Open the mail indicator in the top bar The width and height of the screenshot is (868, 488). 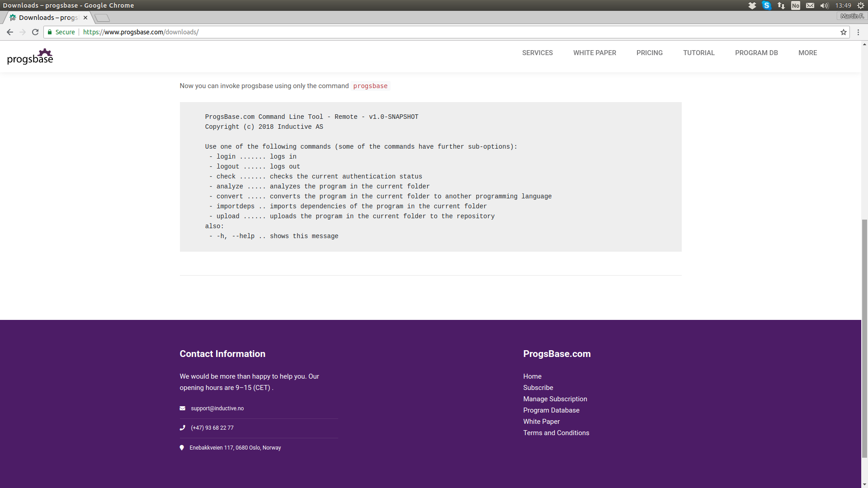(x=810, y=5)
